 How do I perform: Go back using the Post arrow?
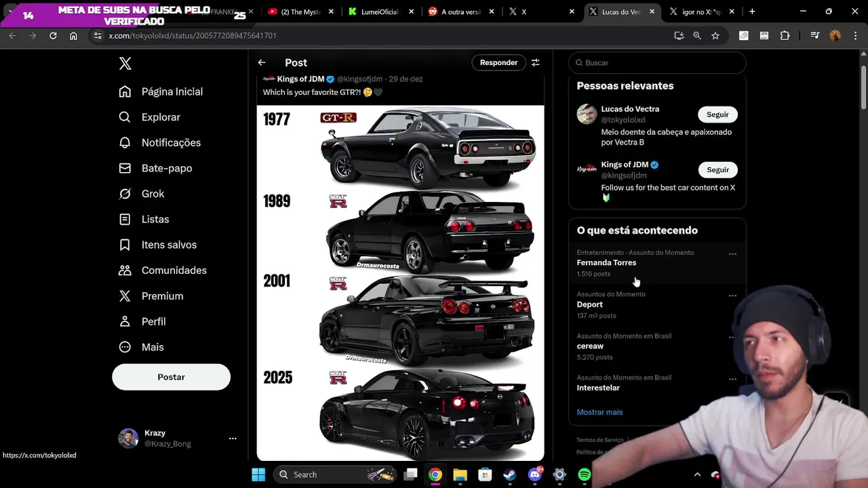(x=262, y=62)
